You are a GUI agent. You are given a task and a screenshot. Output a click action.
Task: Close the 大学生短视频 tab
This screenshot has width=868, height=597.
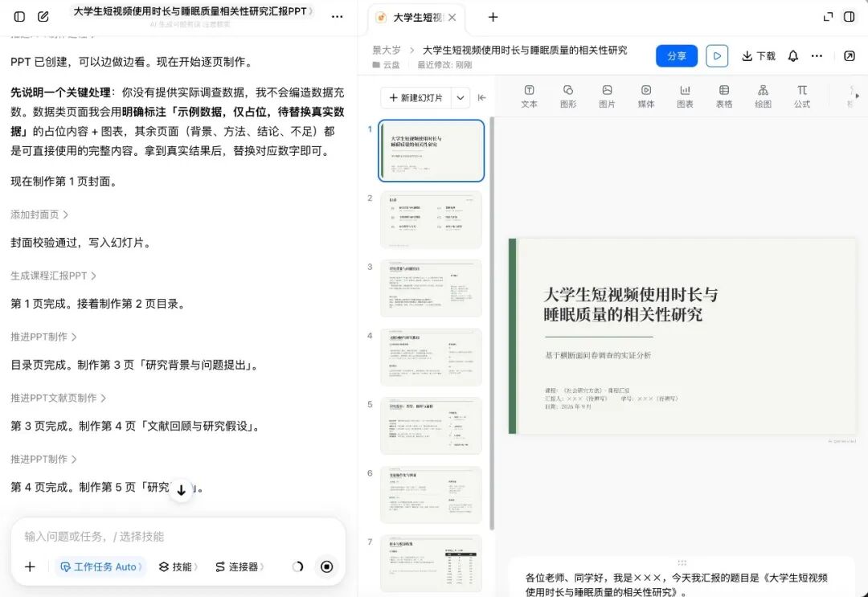pyautogui.click(x=452, y=18)
